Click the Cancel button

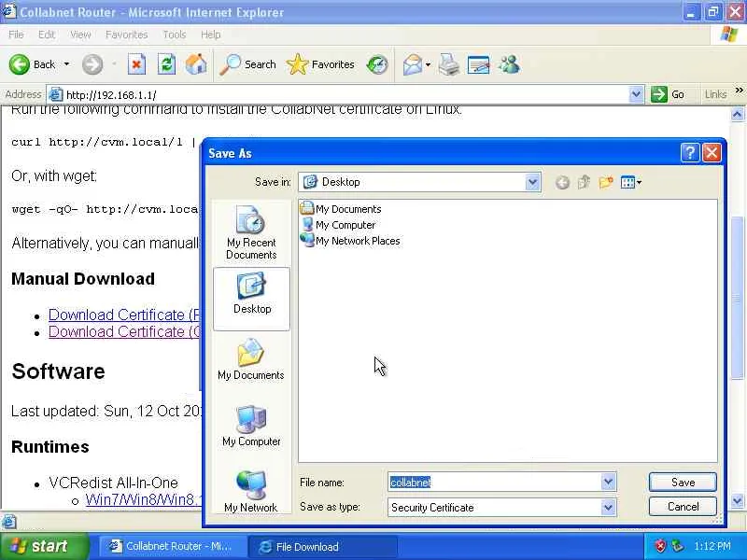(x=683, y=507)
